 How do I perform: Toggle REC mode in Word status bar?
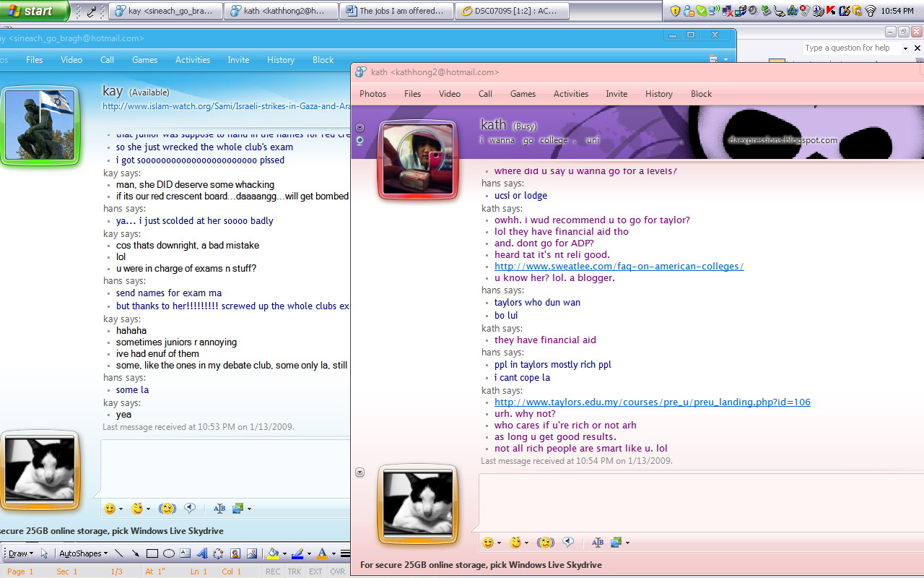[273, 571]
